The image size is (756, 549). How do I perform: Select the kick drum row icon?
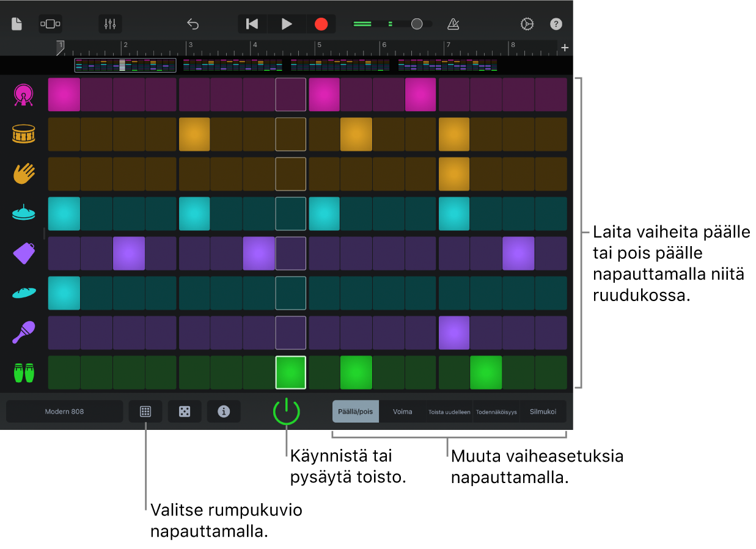tap(23, 95)
